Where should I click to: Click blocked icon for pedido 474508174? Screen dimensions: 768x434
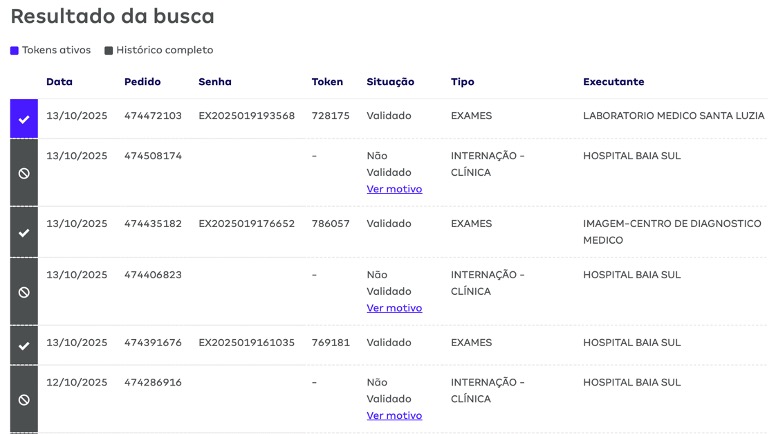pyautogui.click(x=24, y=173)
